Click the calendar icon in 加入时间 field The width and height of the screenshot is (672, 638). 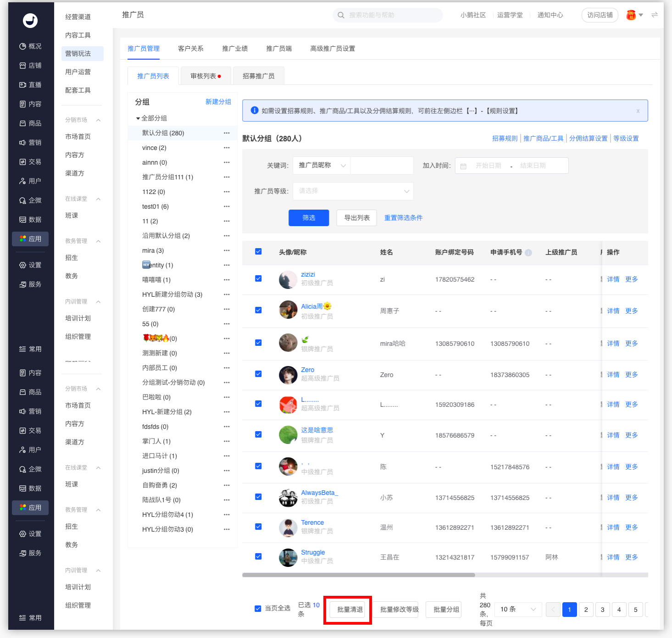tap(463, 166)
